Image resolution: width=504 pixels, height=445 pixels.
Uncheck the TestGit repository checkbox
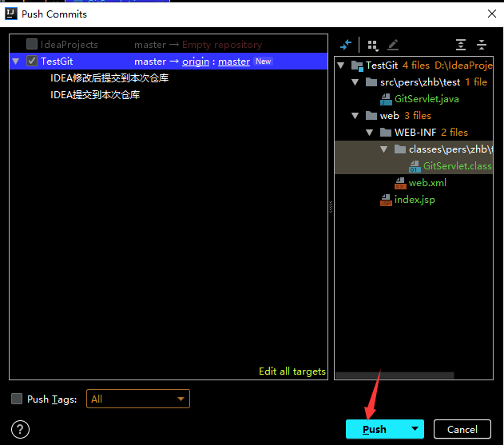(x=32, y=61)
